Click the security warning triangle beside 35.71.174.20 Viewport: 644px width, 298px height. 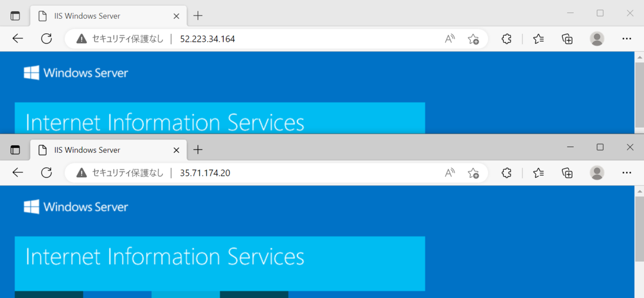pyautogui.click(x=81, y=173)
